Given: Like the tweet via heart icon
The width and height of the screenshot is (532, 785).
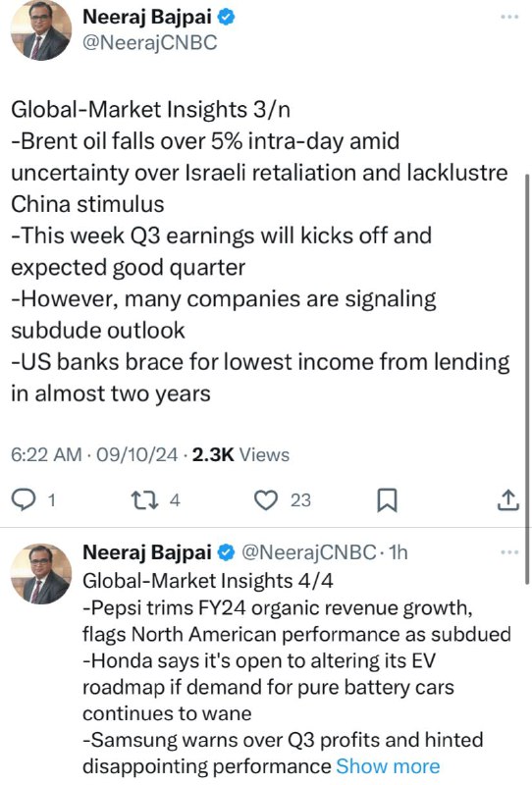Looking at the screenshot, I should (266, 499).
